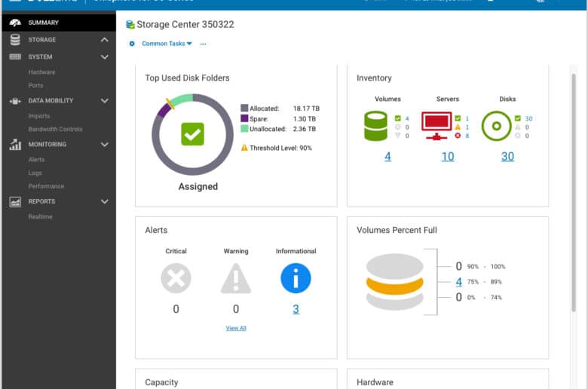The image size is (588, 389).
Task: Click the System rack icon in sidebar
Action: (x=15, y=57)
